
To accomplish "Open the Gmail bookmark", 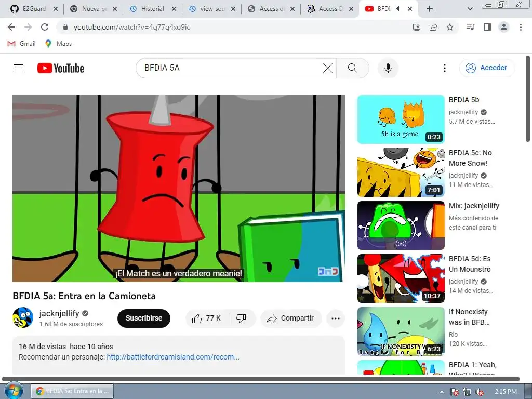I will pyautogui.click(x=21, y=44).
